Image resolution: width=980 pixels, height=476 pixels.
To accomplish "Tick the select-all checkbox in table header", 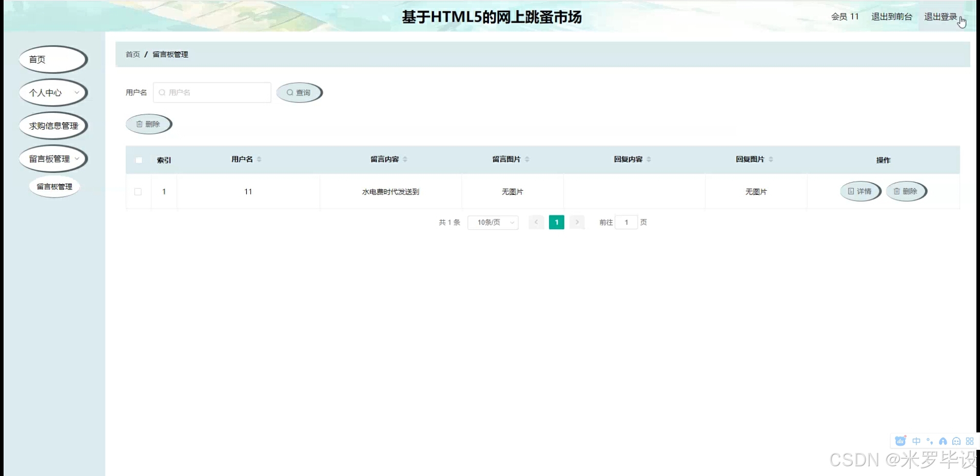I will [139, 160].
